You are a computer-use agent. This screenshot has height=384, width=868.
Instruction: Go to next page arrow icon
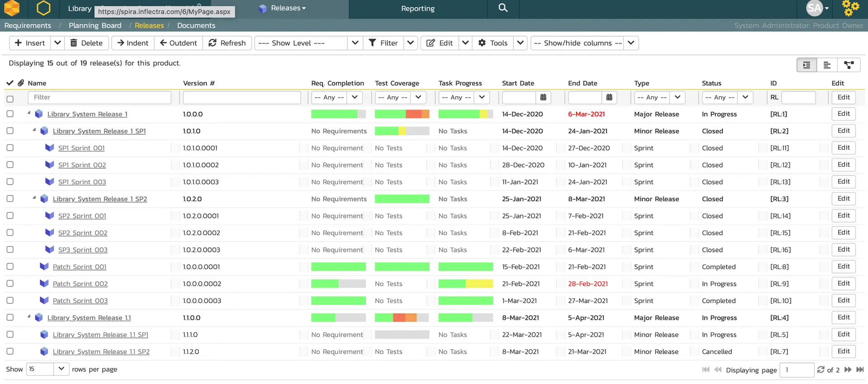tap(848, 370)
